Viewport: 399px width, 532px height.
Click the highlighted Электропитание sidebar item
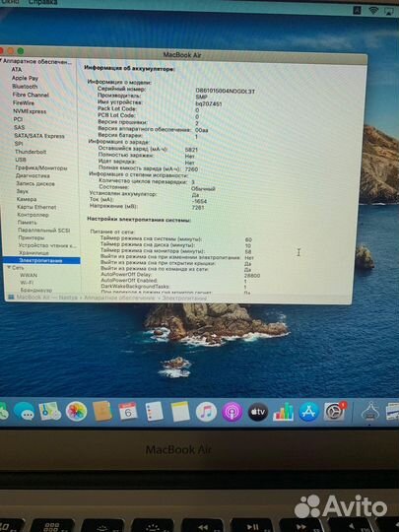41,260
